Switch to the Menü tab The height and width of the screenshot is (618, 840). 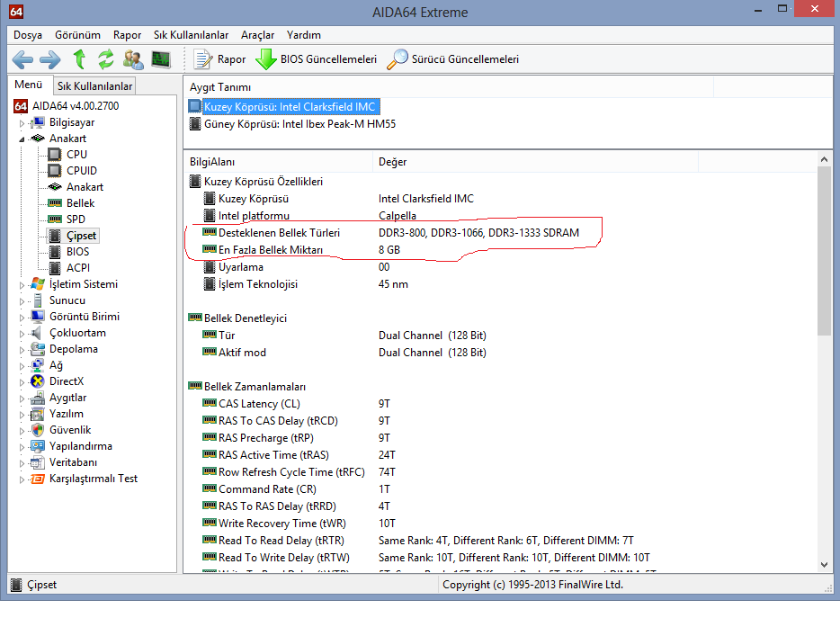click(29, 85)
